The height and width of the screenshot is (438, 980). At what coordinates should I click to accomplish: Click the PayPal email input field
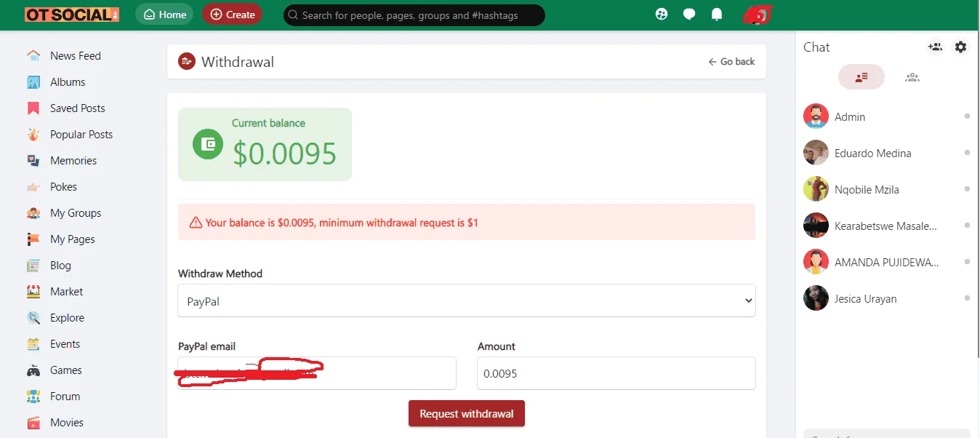317,373
